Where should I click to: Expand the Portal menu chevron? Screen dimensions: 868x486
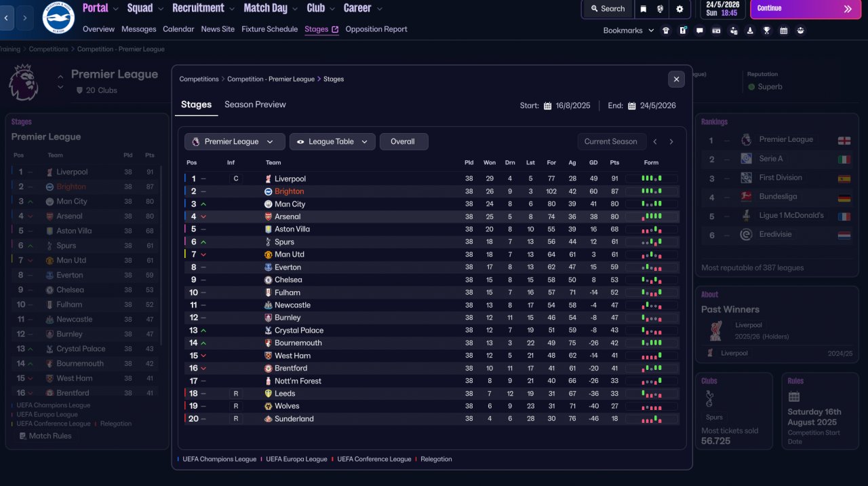click(115, 9)
